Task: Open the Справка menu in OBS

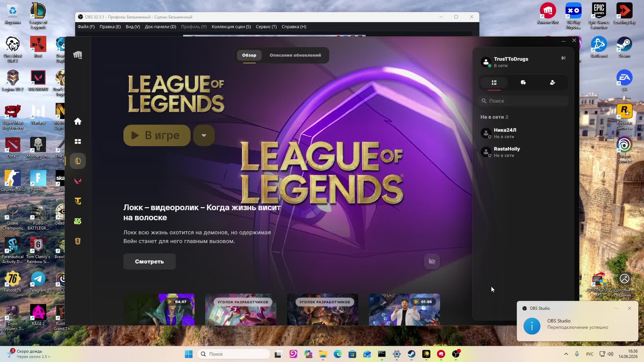Action: pyautogui.click(x=294, y=27)
